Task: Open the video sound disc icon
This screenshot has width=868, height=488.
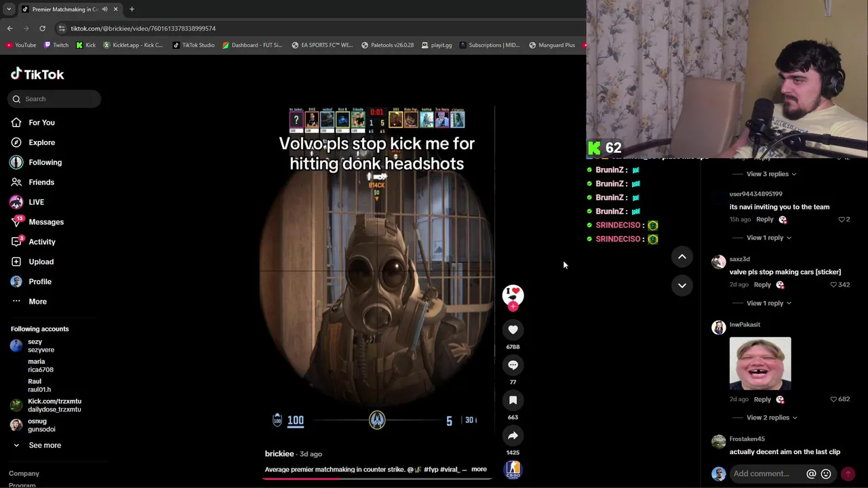Action: click(x=513, y=469)
